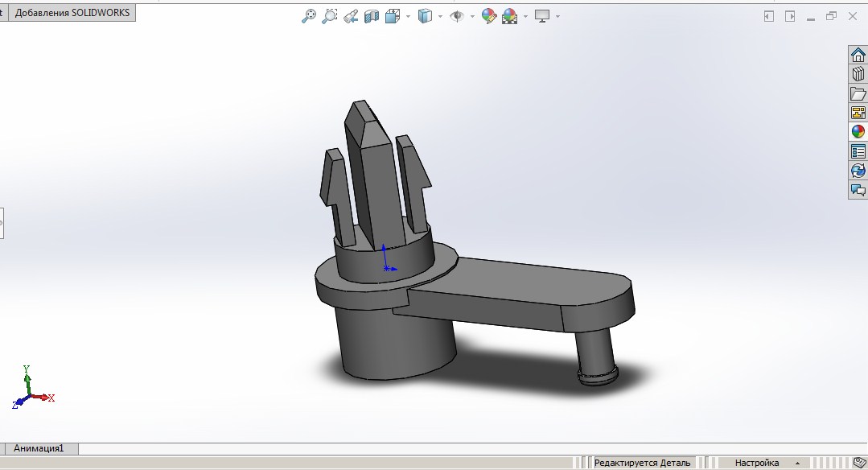Restore down the part document window

(832, 17)
